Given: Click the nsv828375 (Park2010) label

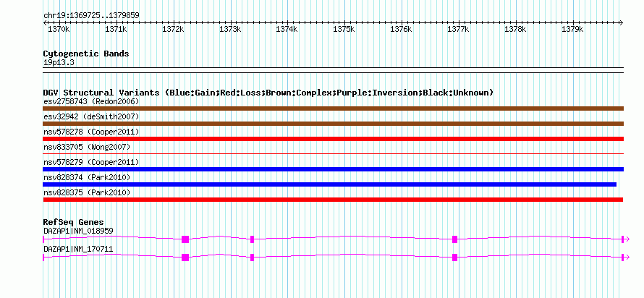Looking at the screenshot, I should 87,192.
